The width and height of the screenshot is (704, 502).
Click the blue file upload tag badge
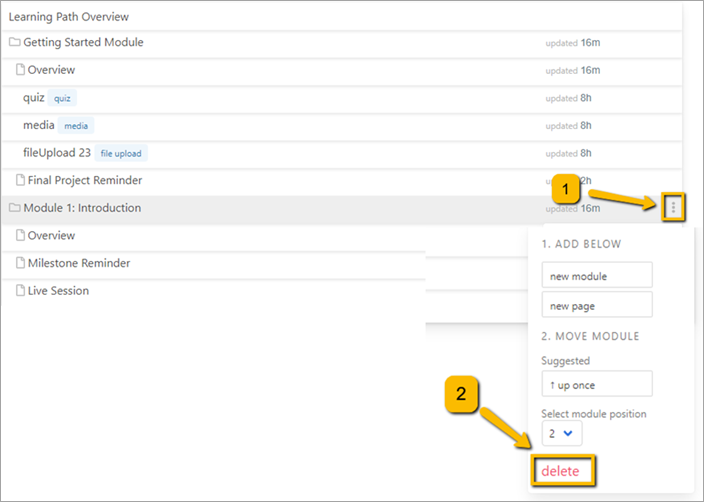pos(121,153)
